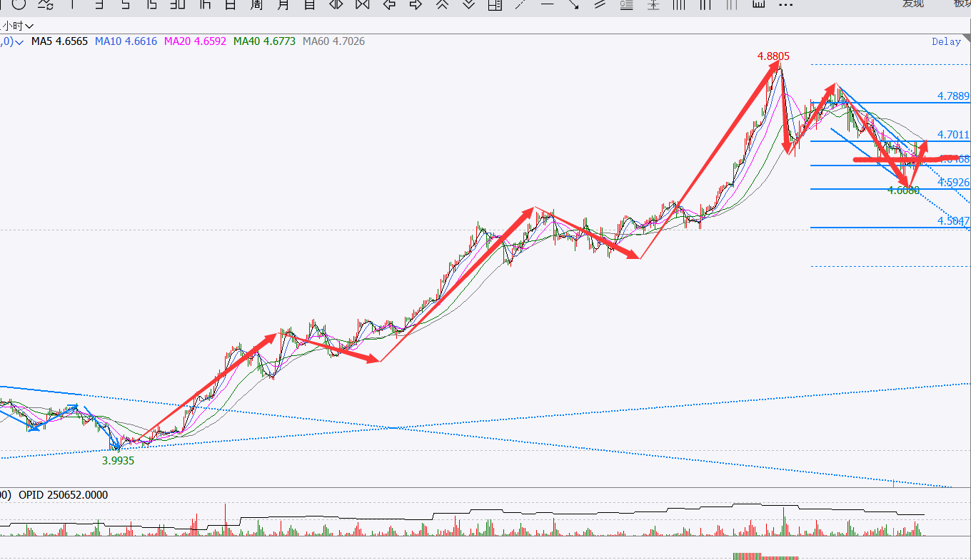The image size is (971, 560).
Task: Select the 30-minute period icon
Action: click(x=178, y=4)
